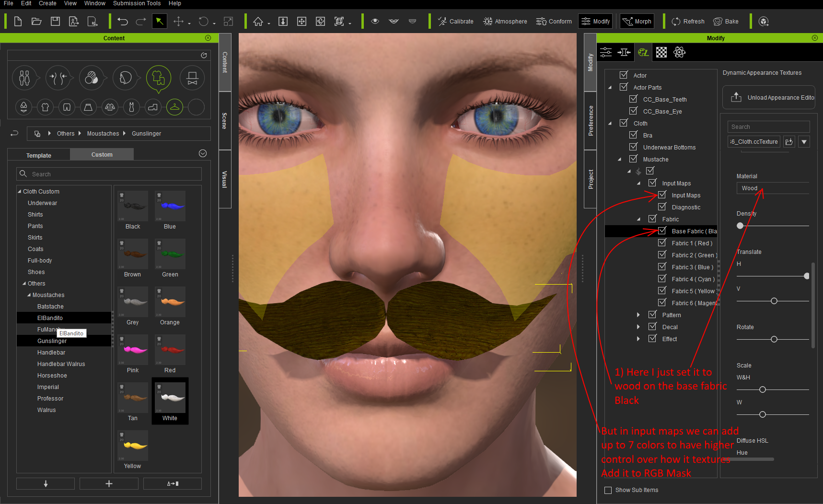Adjust the Rotate slider handle
This screenshot has height=504, width=823.
point(774,339)
